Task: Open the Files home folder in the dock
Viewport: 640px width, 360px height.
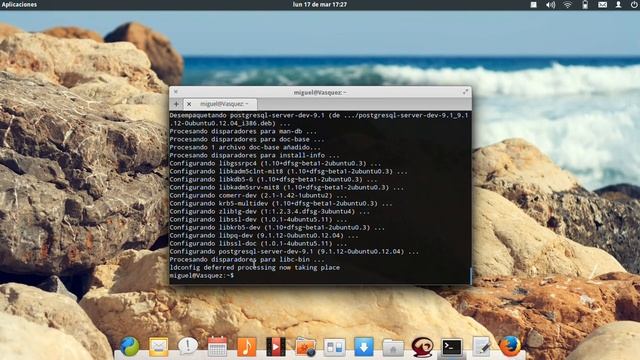Action: point(393,348)
